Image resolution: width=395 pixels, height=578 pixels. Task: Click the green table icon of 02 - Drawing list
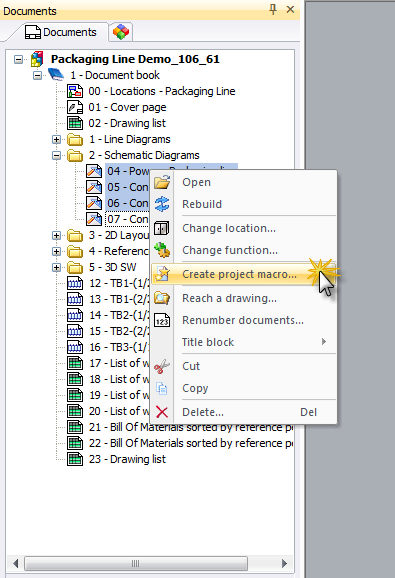[x=75, y=123]
